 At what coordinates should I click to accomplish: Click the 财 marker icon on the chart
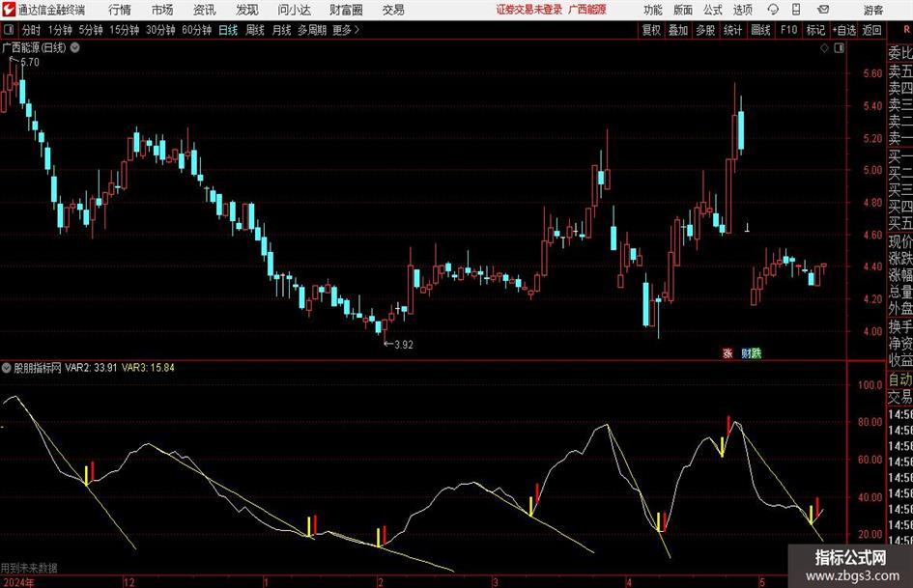[746, 352]
